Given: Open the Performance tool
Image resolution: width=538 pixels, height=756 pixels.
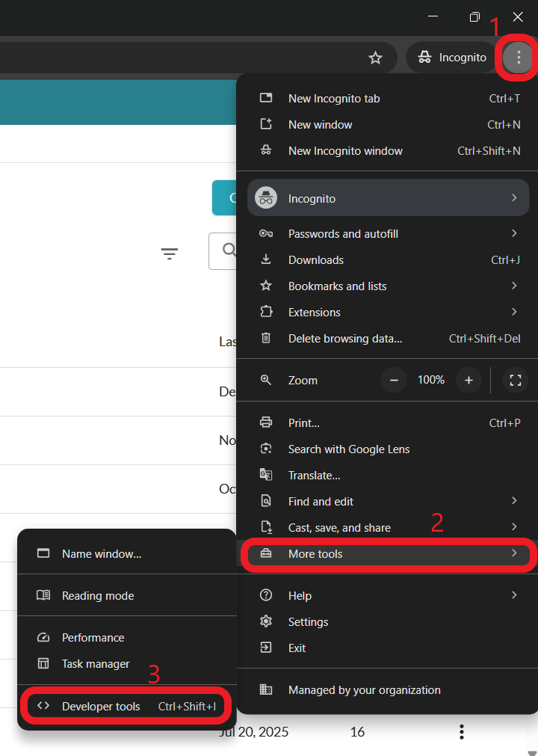Looking at the screenshot, I should 127,637.
